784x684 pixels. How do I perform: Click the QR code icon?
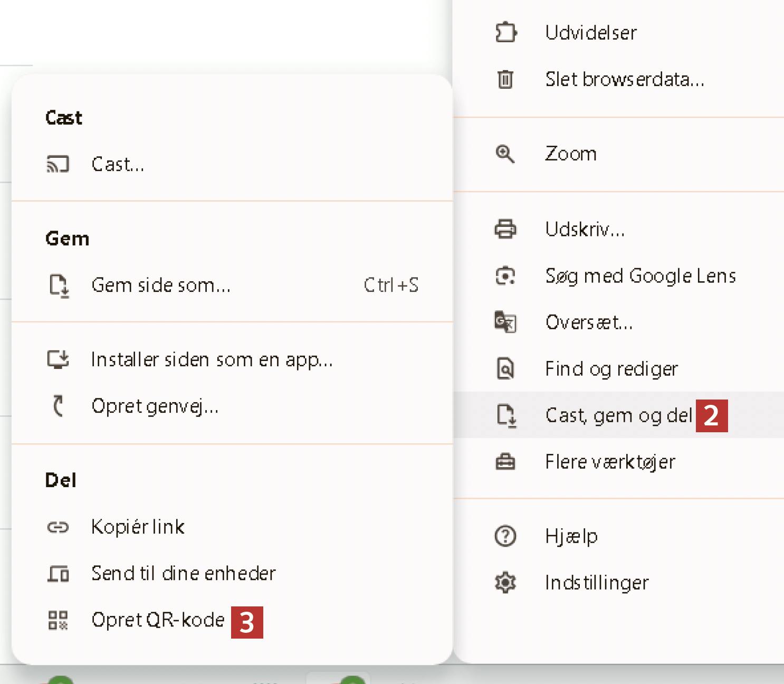pos(58,620)
